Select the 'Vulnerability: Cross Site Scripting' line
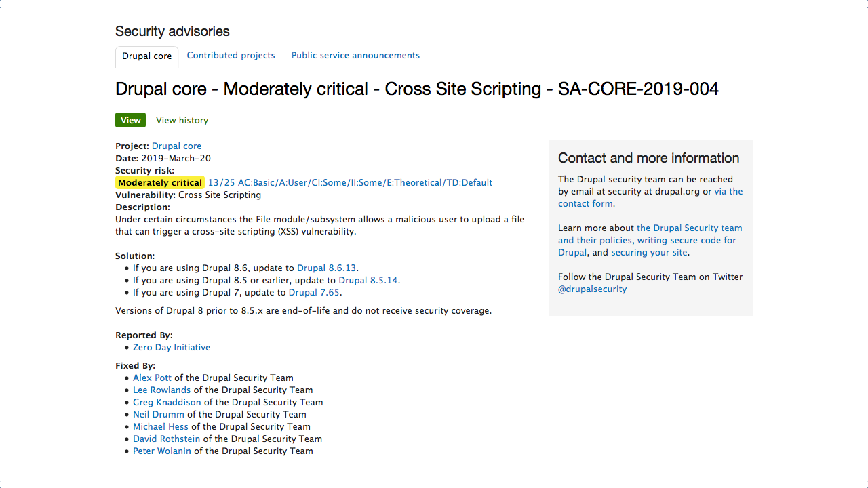 point(188,195)
